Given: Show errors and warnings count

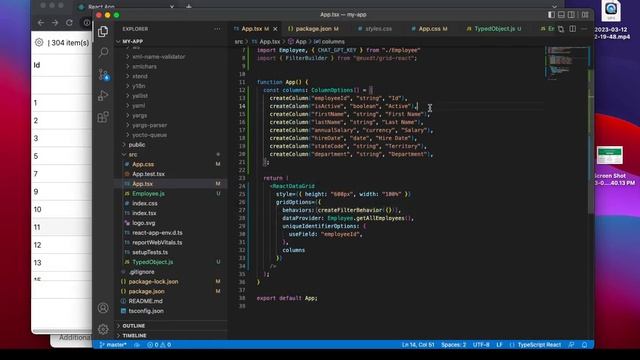Looking at the screenshot, I should 159,345.
